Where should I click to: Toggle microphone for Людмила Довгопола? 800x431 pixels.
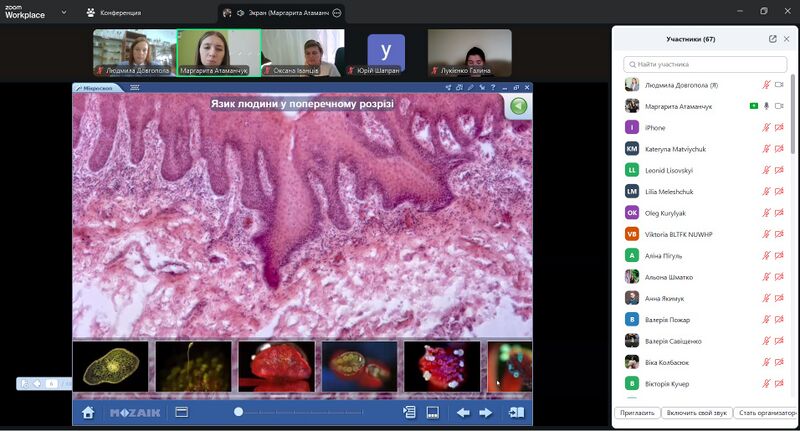point(766,85)
